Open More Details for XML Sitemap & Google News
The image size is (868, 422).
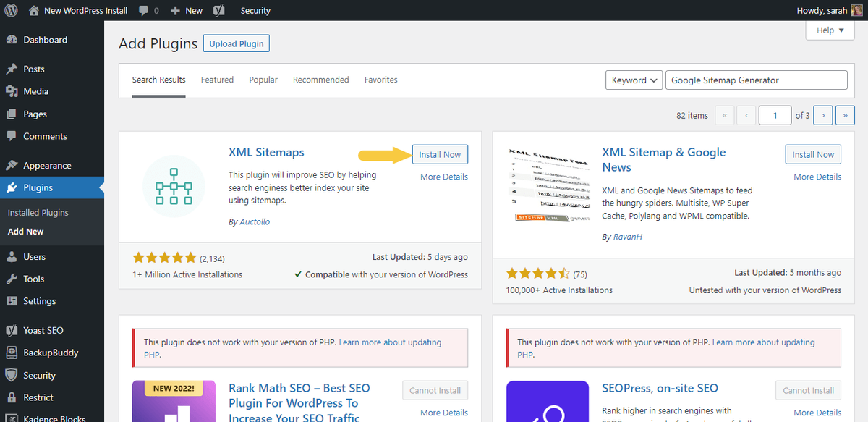pyautogui.click(x=817, y=177)
